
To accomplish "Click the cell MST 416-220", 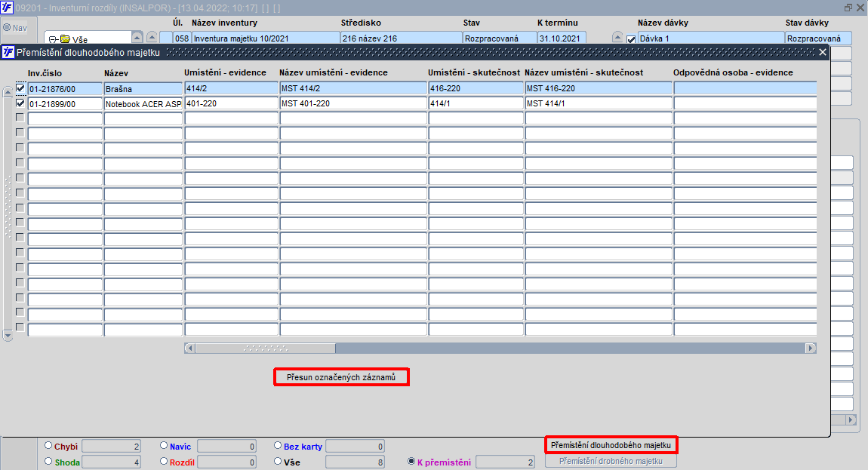I will (599, 88).
